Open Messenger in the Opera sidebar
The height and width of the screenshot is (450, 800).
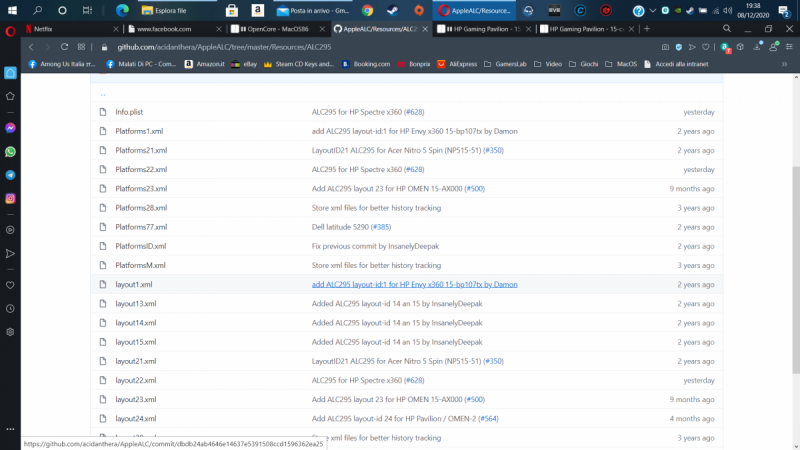[10, 128]
